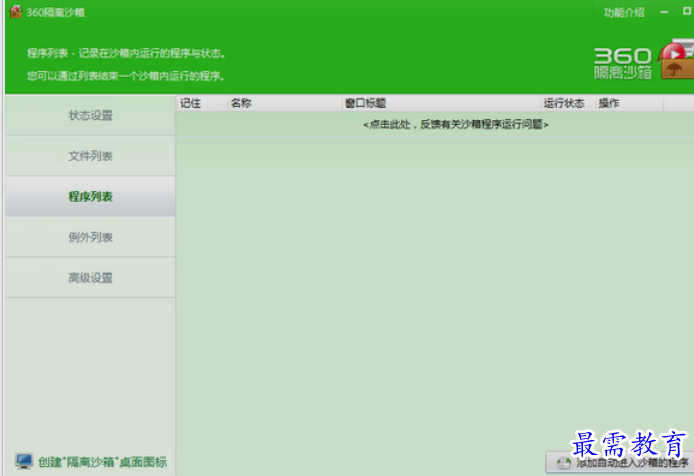Viewport: 694px width, 476px height.
Task: Click the desktop monitor icon at bottom left
Action: point(23,461)
